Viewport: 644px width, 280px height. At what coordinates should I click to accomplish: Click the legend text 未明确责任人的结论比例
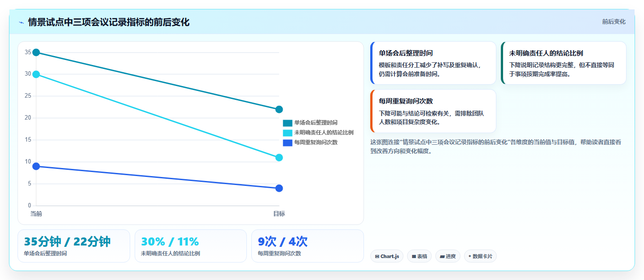click(324, 133)
